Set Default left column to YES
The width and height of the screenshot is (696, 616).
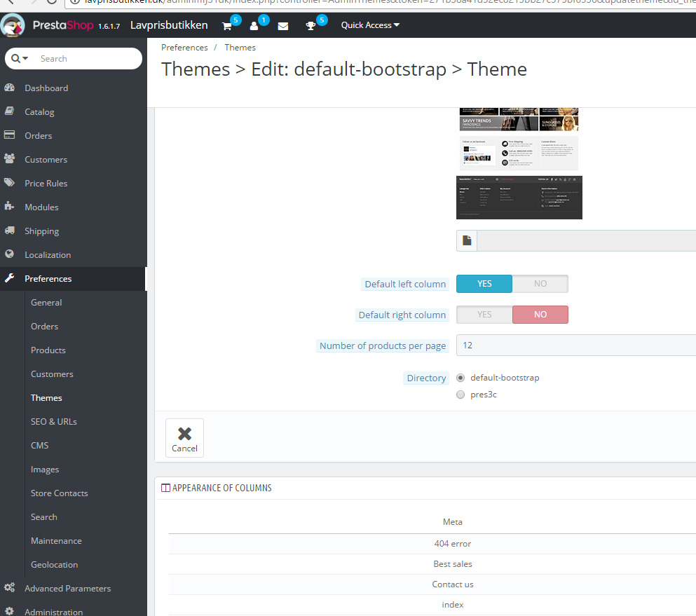click(484, 284)
